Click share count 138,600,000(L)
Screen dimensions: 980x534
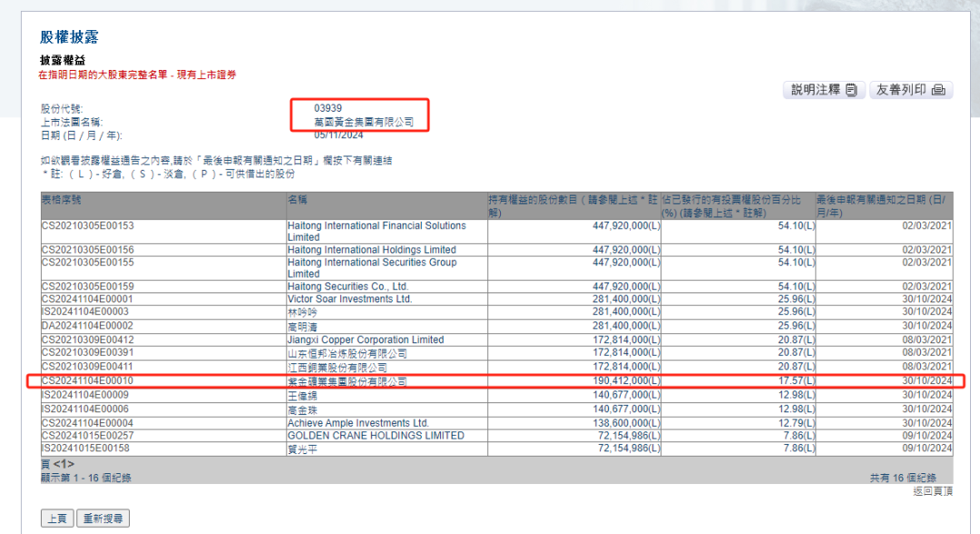(x=626, y=423)
